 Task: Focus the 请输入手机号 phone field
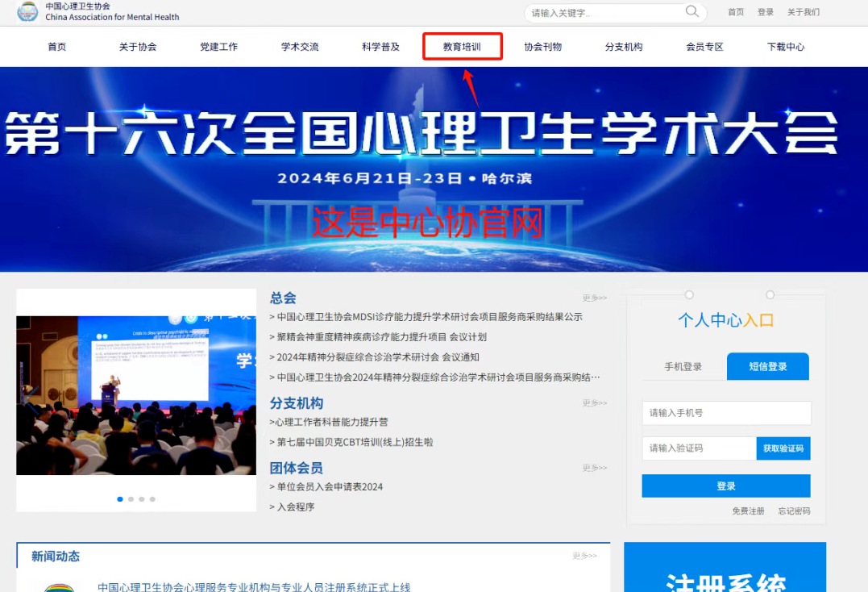(725, 413)
